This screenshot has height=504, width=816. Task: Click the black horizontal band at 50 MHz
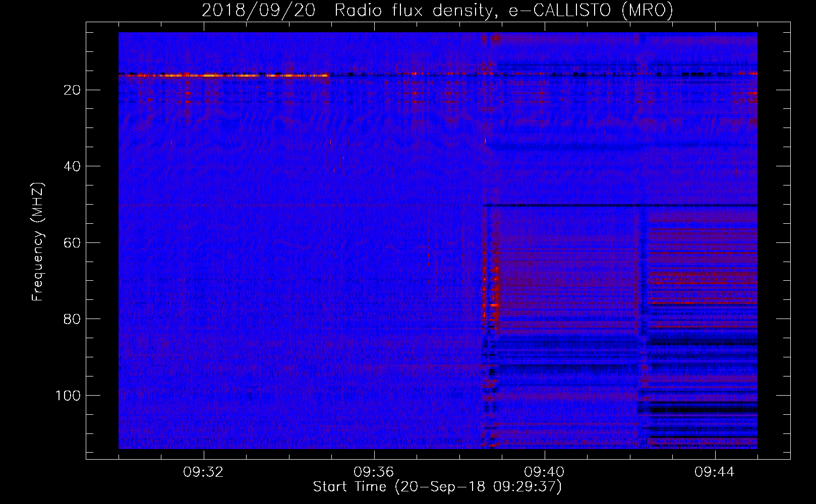tap(620, 205)
